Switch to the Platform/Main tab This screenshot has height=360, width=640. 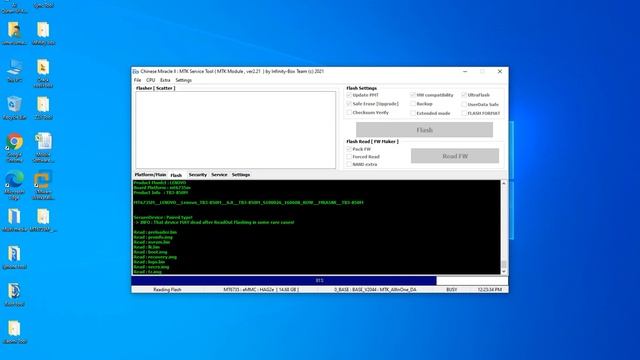(x=150, y=175)
